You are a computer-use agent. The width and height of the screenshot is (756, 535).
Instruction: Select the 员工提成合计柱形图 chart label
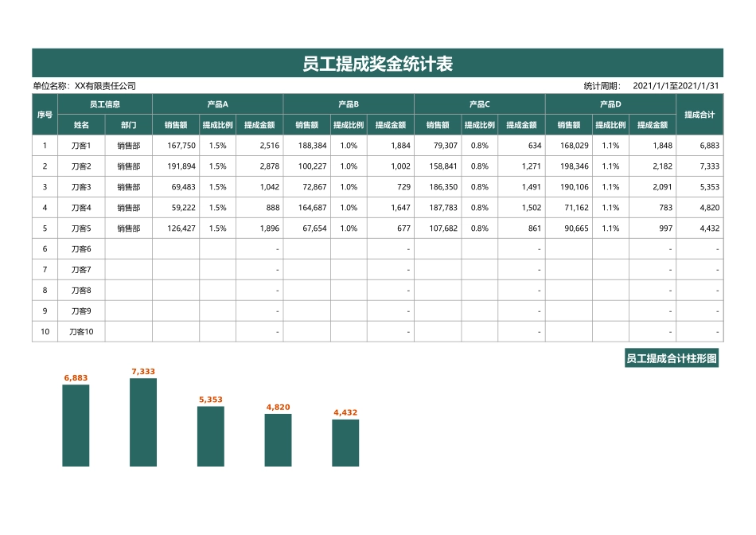[673, 358]
